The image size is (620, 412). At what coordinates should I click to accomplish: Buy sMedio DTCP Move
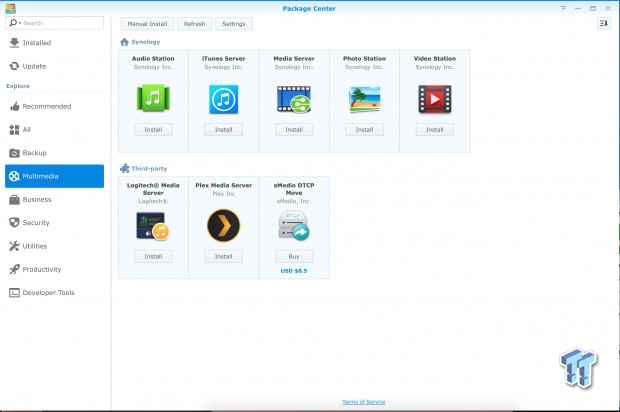[x=294, y=256]
